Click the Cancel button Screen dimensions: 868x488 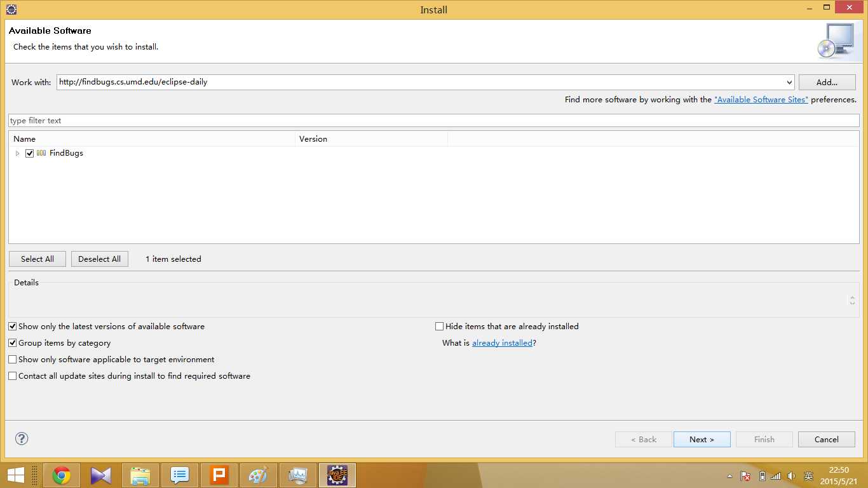(827, 440)
